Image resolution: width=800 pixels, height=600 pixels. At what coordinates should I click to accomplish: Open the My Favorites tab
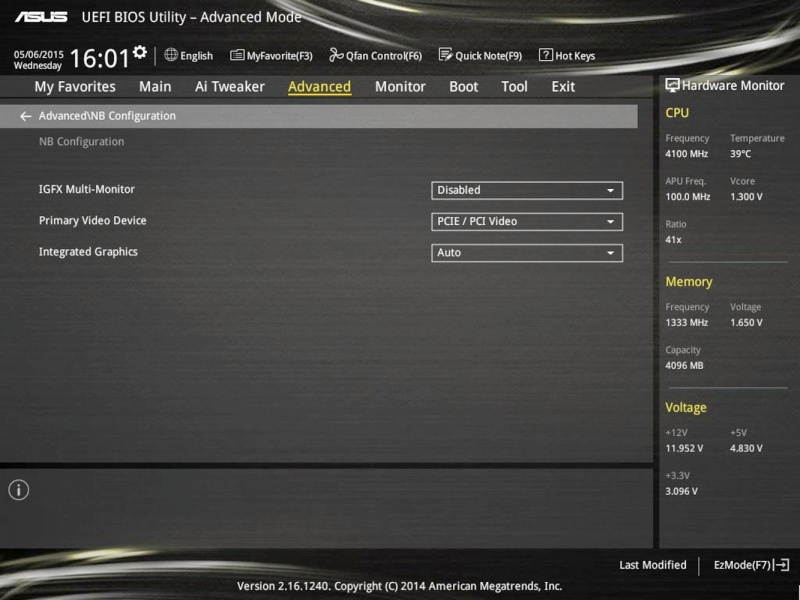pos(75,87)
